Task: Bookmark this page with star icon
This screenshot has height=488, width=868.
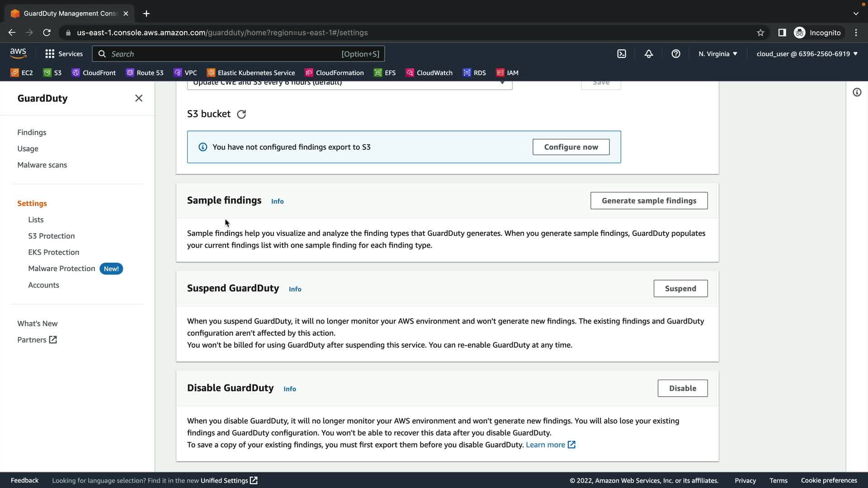Action: pyautogui.click(x=760, y=33)
